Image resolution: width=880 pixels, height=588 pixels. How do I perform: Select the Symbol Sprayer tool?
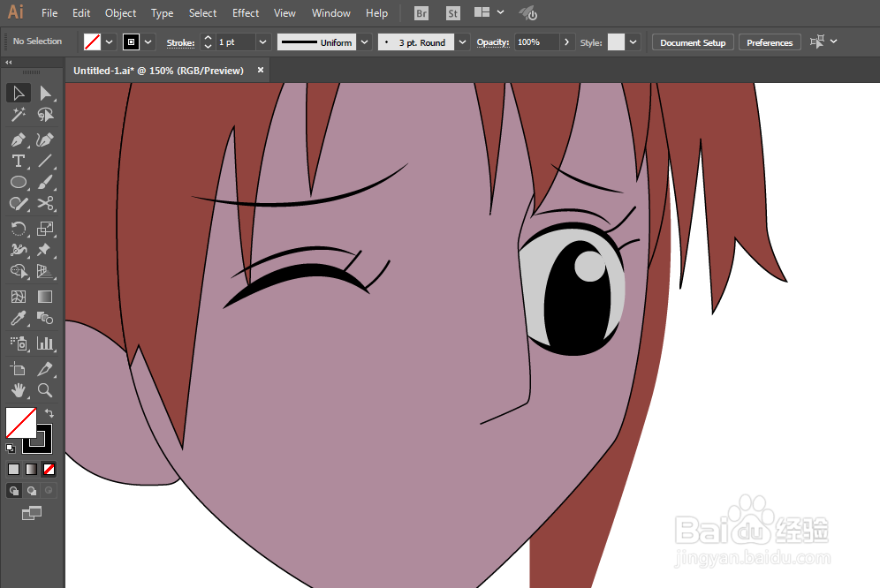[x=18, y=343]
